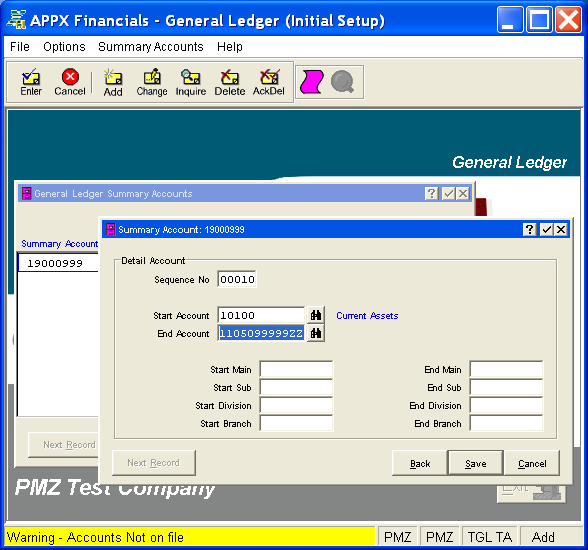Screen dimensions: 588x550
Task: Select the Change mode icon
Action: coord(152,82)
